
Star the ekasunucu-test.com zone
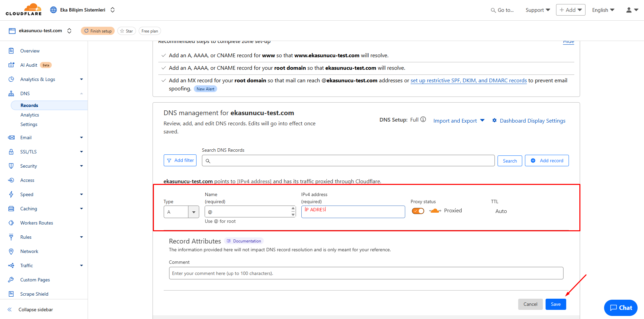click(127, 31)
